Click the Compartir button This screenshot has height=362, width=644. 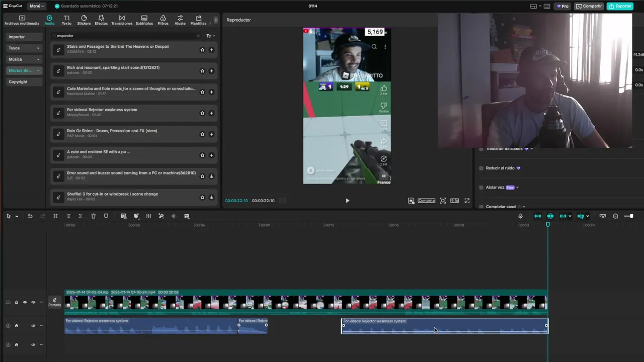click(589, 6)
